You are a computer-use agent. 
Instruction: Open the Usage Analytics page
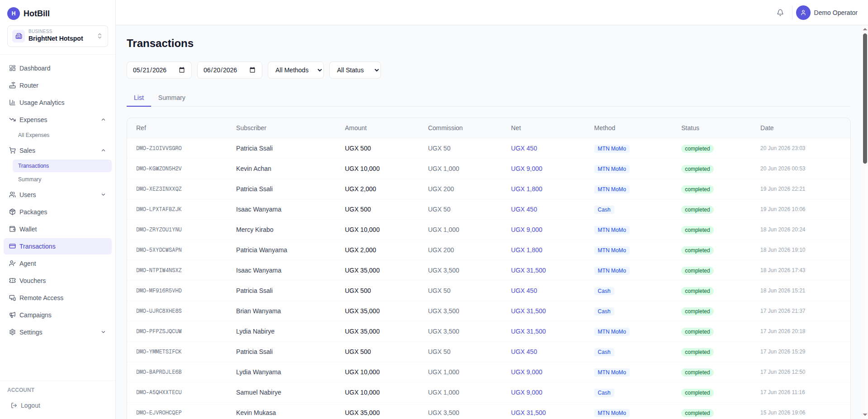(x=57, y=103)
